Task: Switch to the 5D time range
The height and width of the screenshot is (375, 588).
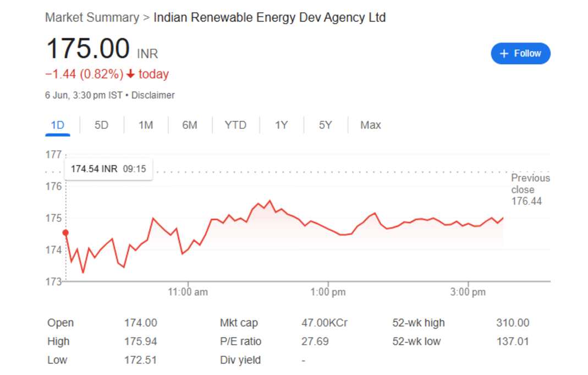Action: pos(101,125)
